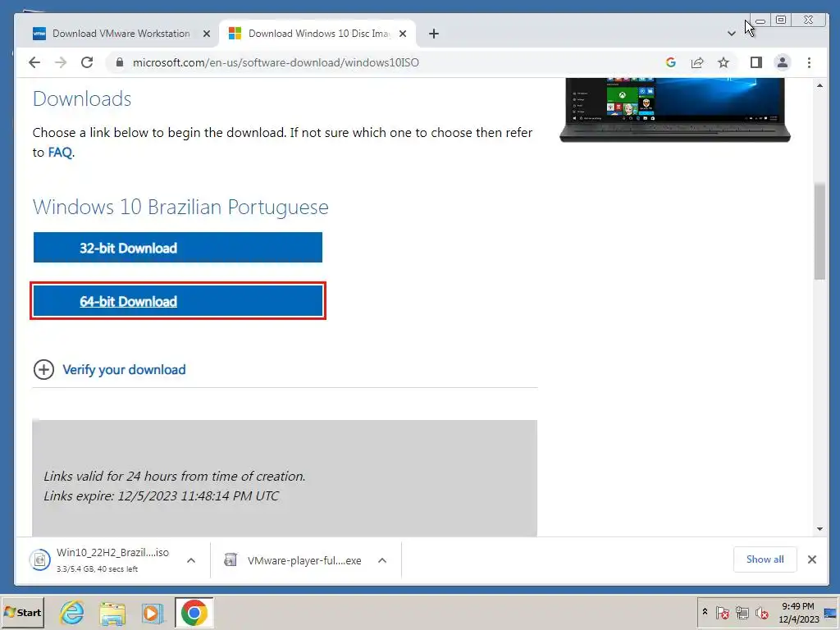Click the vertical scrollbar thumb
840x630 pixels.
pos(819,231)
